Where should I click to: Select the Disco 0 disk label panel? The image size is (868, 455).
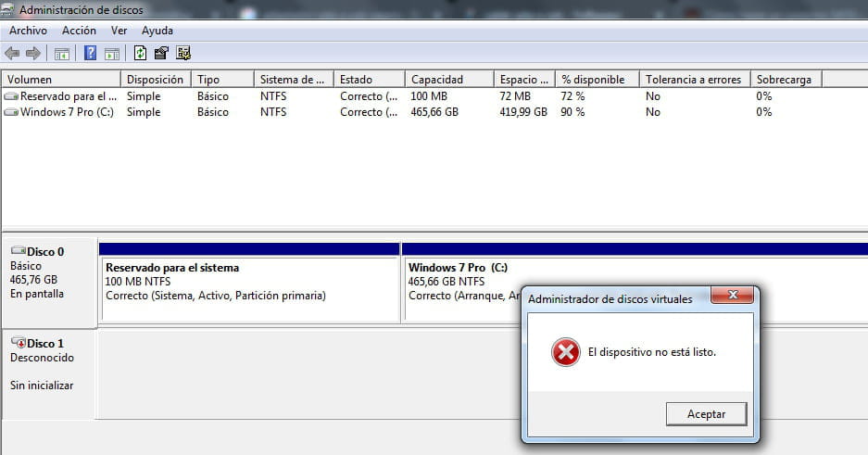coord(50,283)
